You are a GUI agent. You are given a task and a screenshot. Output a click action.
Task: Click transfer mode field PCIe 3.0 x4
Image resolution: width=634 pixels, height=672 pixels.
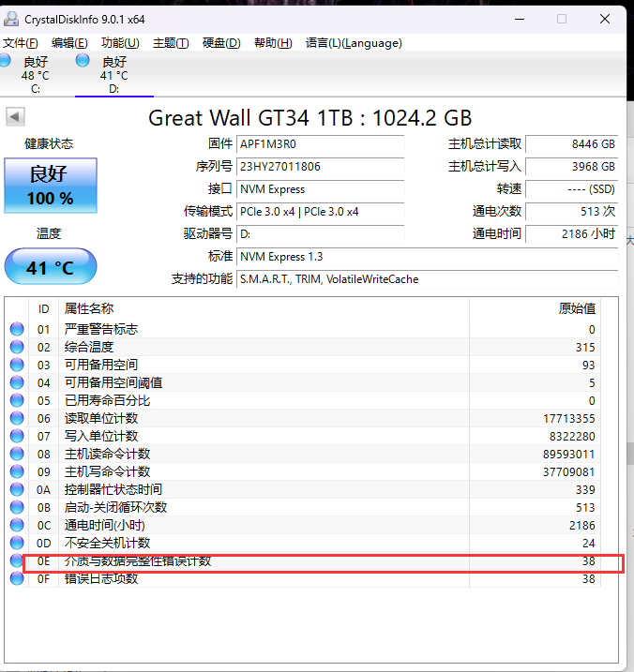321,212
